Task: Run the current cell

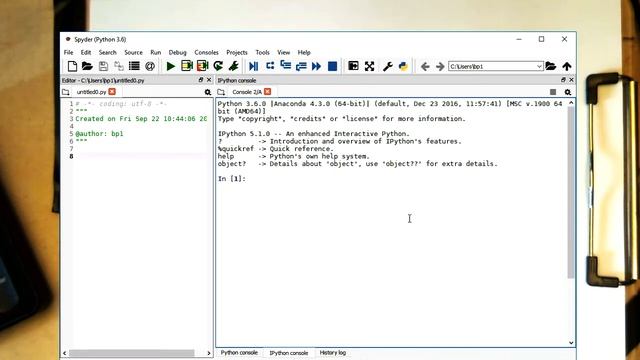Action: point(187,66)
